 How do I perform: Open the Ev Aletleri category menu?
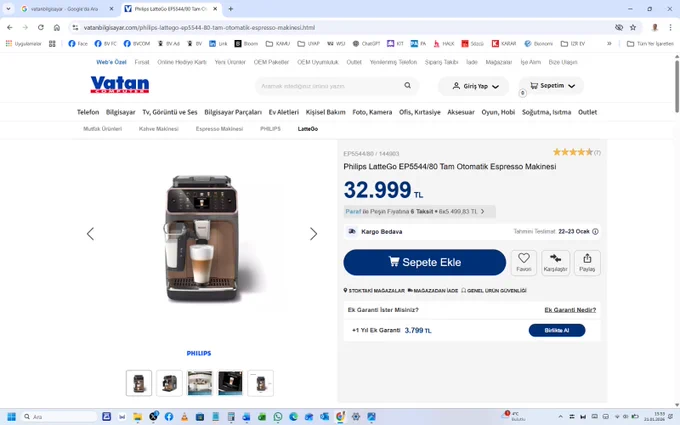(284, 112)
